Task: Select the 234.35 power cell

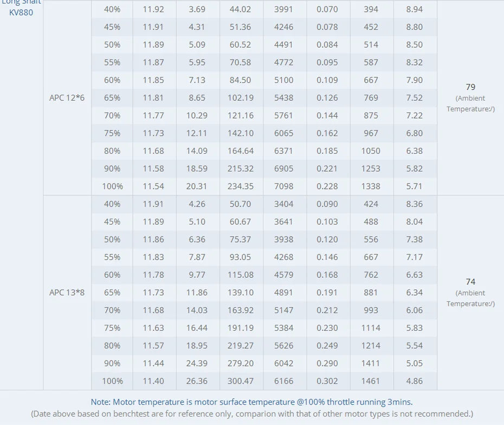Action: click(241, 186)
